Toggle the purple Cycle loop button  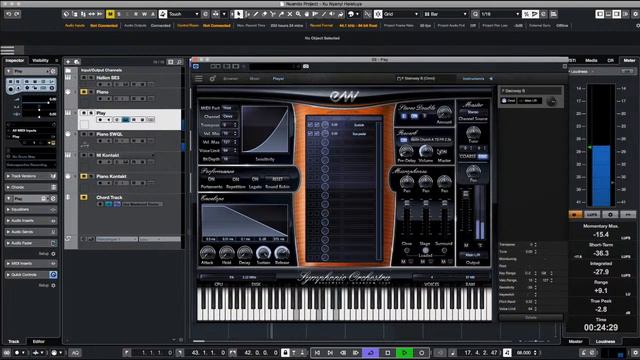(371, 353)
